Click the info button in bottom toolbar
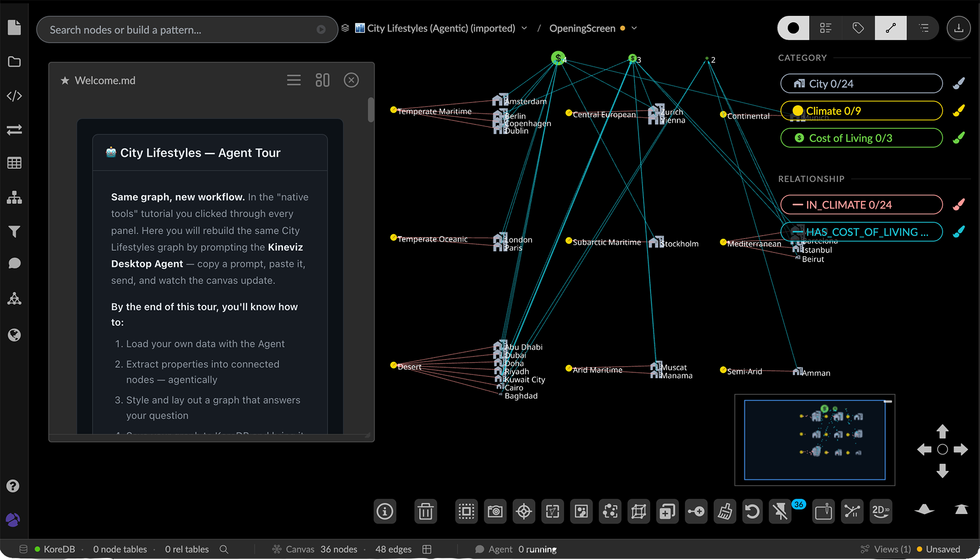This screenshot has width=980, height=560. pyautogui.click(x=385, y=511)
